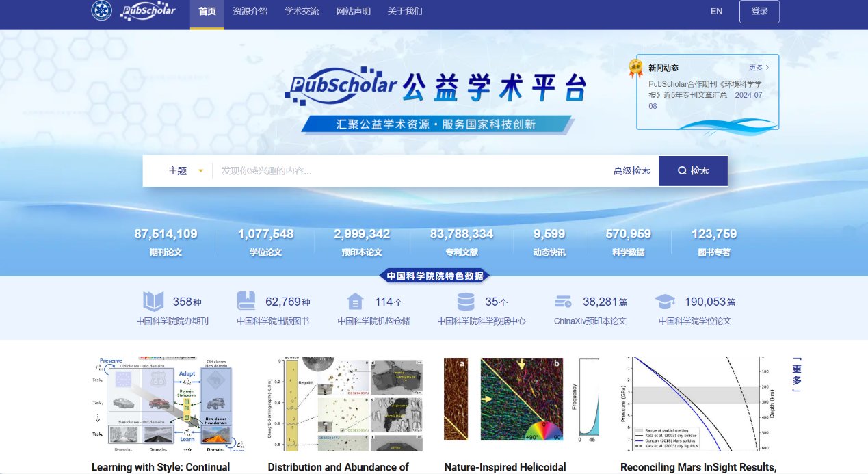Open 中国科学院学位论文 link
The height and width of the screenshot is (474, 868).
point(695,321)
